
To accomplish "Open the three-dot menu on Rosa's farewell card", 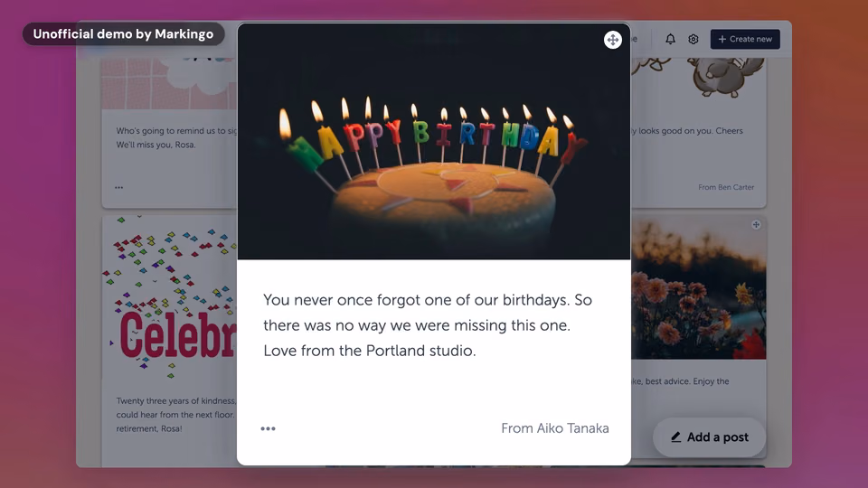I will 119,188.
